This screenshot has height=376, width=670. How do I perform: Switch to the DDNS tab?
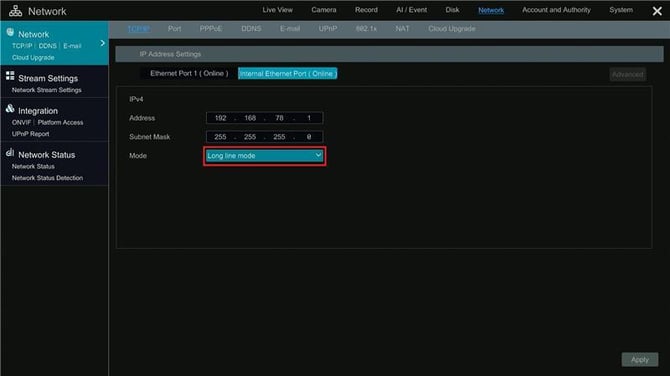tap(251, 29)
